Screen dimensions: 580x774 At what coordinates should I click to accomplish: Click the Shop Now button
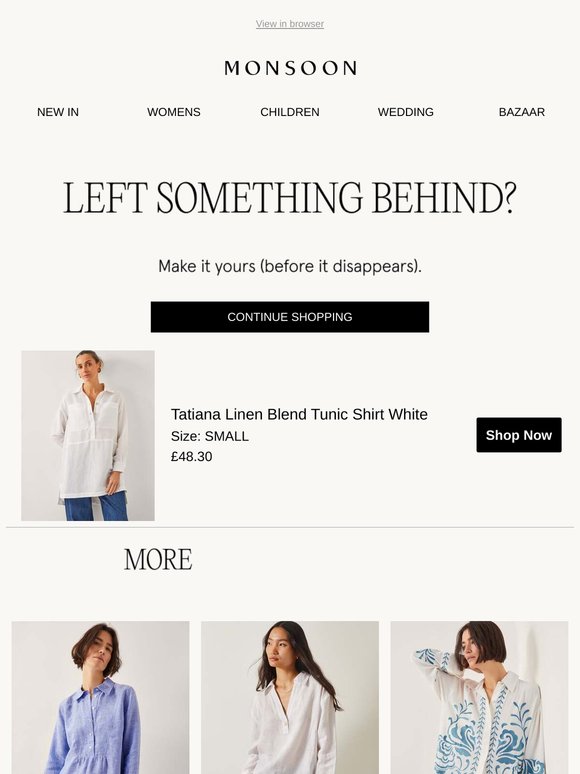[x=519, y=435]
